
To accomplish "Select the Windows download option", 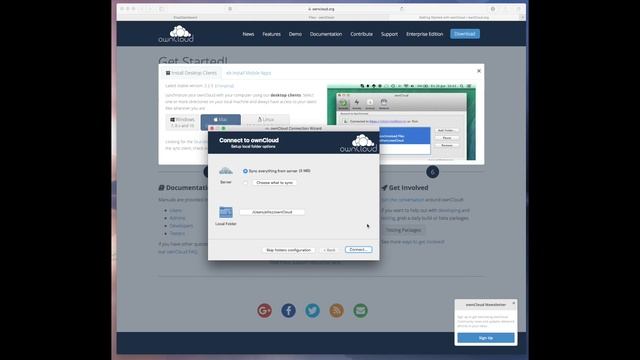I will click(182, 122).
